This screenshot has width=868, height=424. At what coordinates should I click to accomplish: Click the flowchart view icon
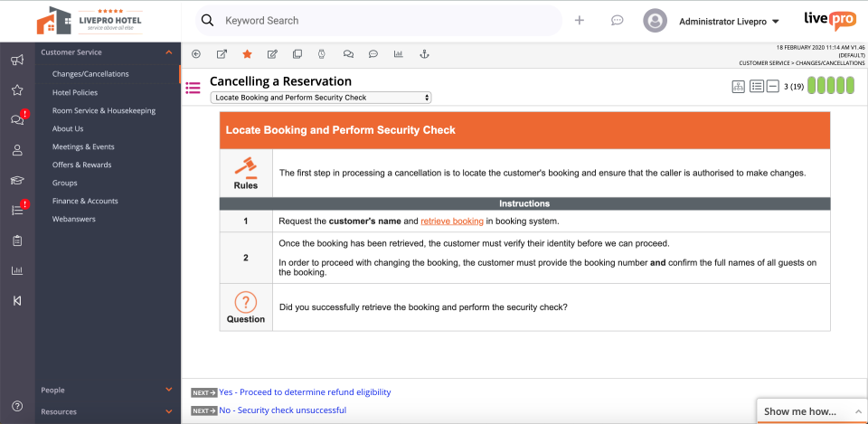tap(739, 87)
